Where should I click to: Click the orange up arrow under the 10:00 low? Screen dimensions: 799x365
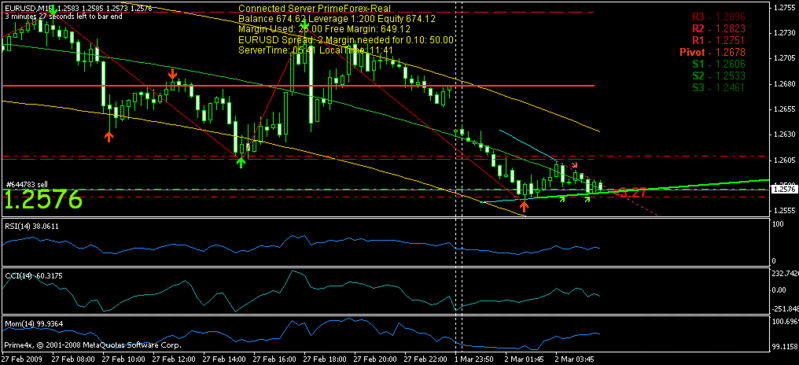(x=109, y=136)
